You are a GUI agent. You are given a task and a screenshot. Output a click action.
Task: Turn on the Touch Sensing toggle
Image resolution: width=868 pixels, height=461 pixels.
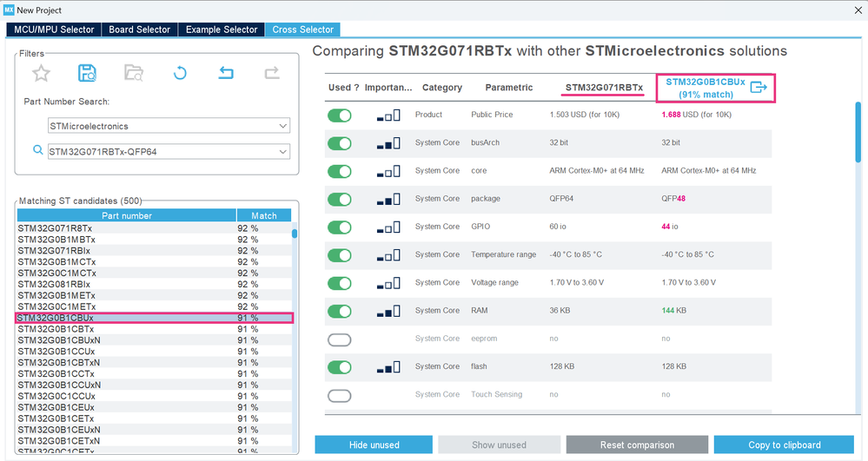point(340,395)
